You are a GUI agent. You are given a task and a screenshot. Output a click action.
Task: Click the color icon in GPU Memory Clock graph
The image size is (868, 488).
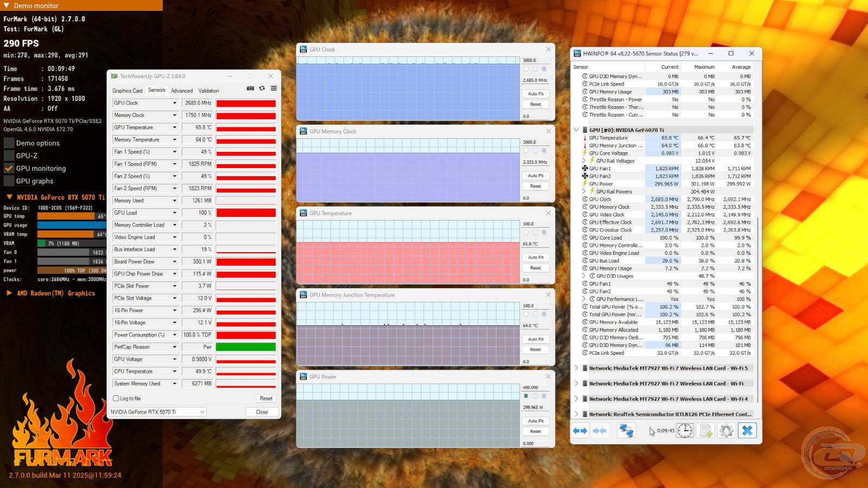tap(544, 151)
